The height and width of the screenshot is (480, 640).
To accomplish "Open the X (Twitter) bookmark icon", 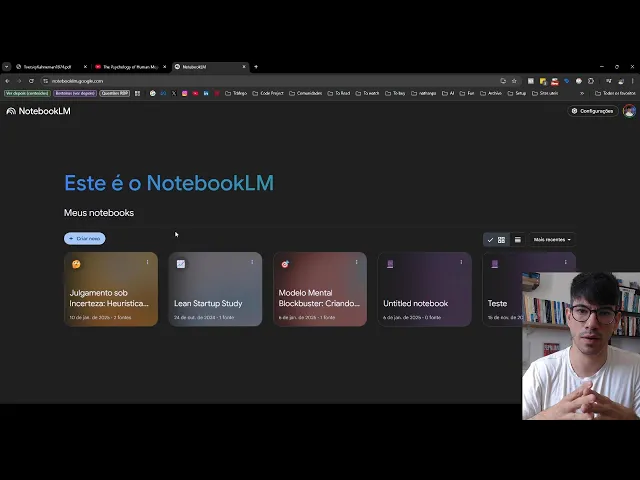I will click(x=174, y=93).
